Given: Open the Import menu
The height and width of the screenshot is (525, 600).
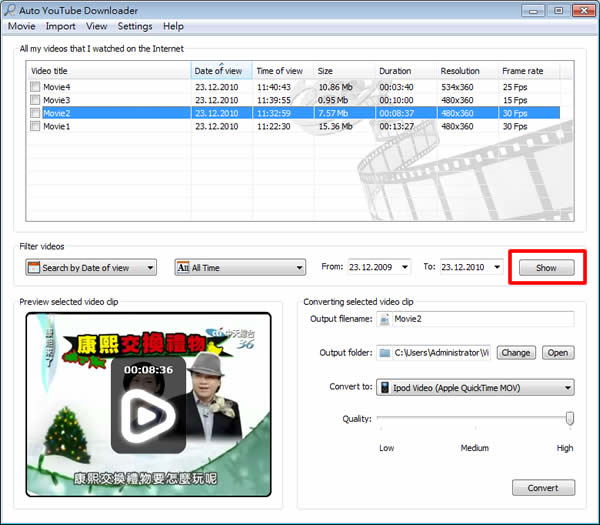Looking at the screenshot, I should coord(60,26).
